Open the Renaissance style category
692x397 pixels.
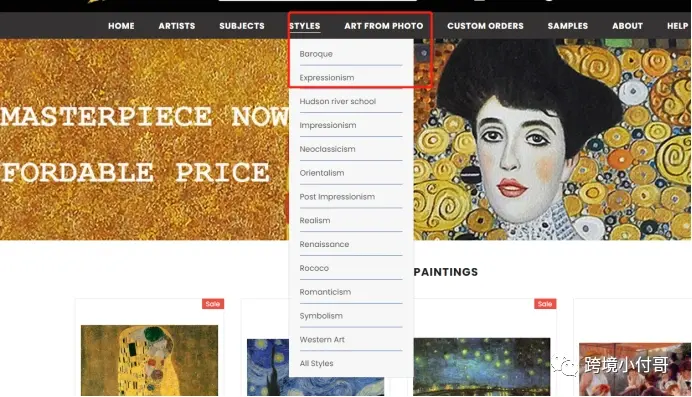tap(324, 244)
